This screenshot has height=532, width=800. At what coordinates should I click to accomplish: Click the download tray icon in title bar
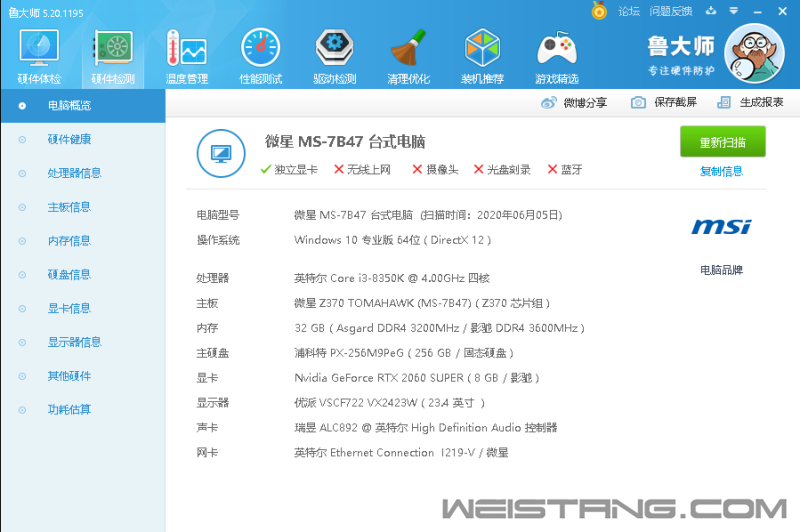point(710,11)
